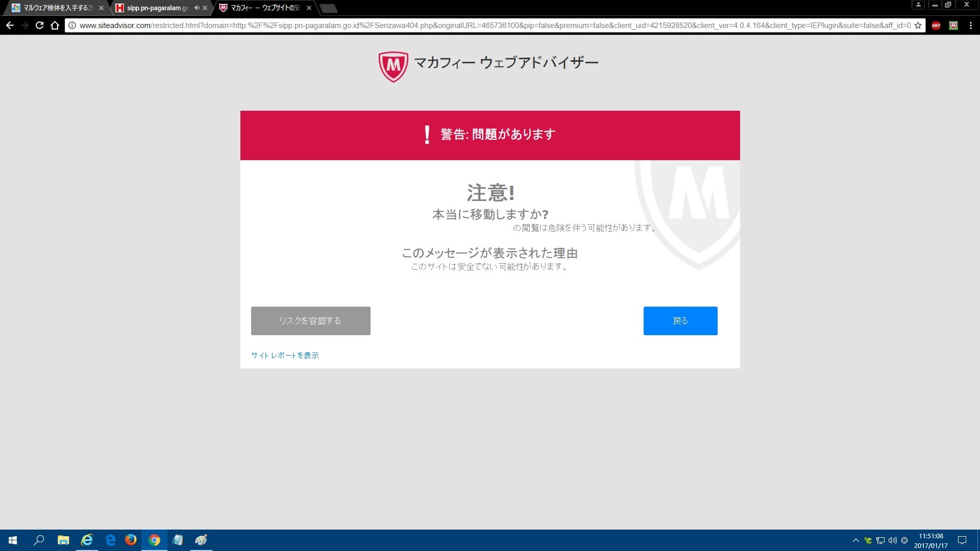Click the blue 戻る button
This screenshot has width=980, height=551.
680,320
